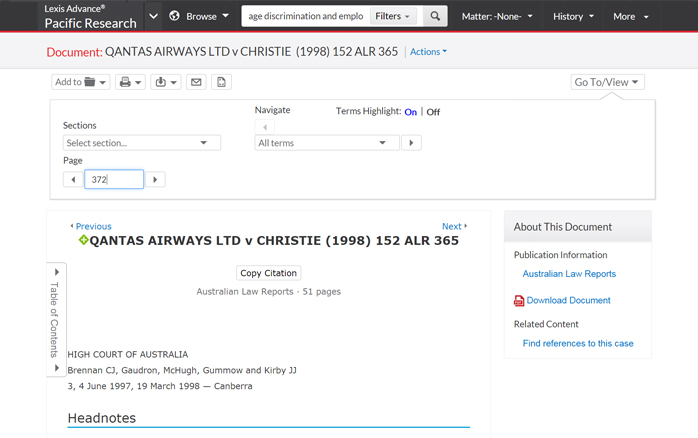
Task: Click the search query input field
Action: 306,16
